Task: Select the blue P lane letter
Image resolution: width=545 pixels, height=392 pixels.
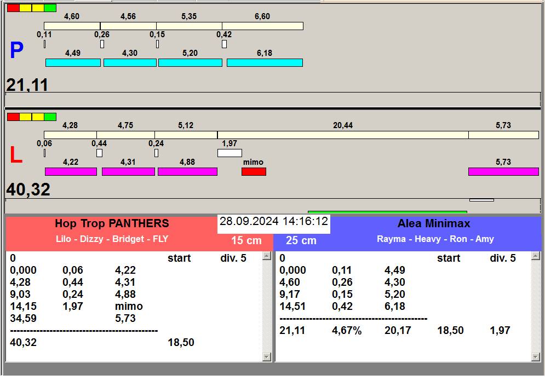Action: pyautogui.click(x=16, y=51)
